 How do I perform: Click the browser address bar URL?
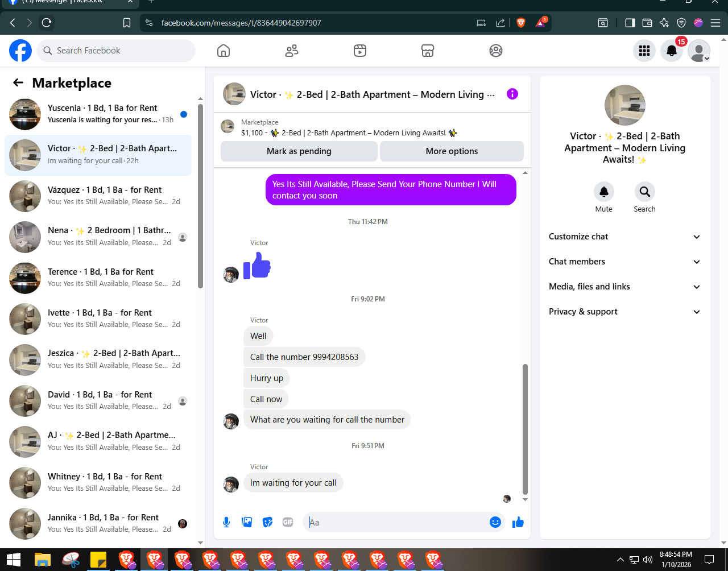click(241, 23)
